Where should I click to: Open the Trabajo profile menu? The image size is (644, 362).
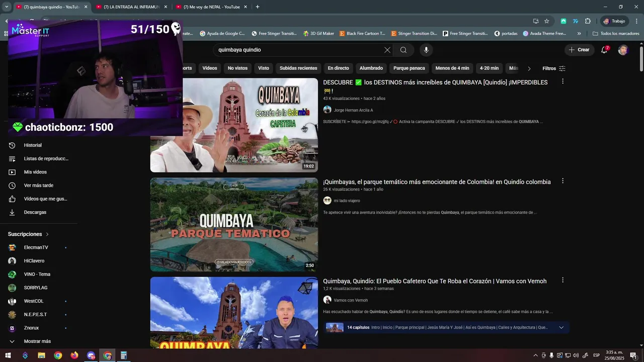tap(614, 21)
